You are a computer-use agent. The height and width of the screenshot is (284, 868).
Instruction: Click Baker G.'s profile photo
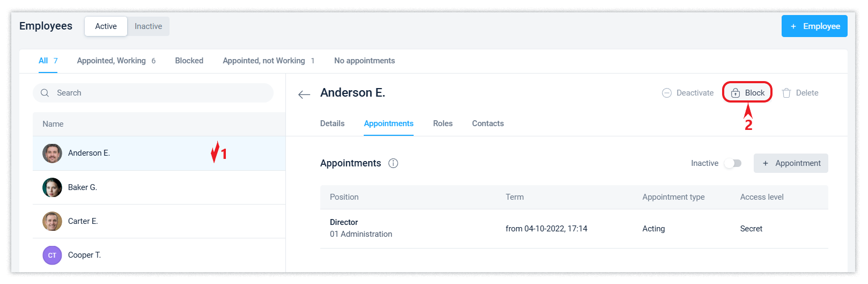point(52,187)
